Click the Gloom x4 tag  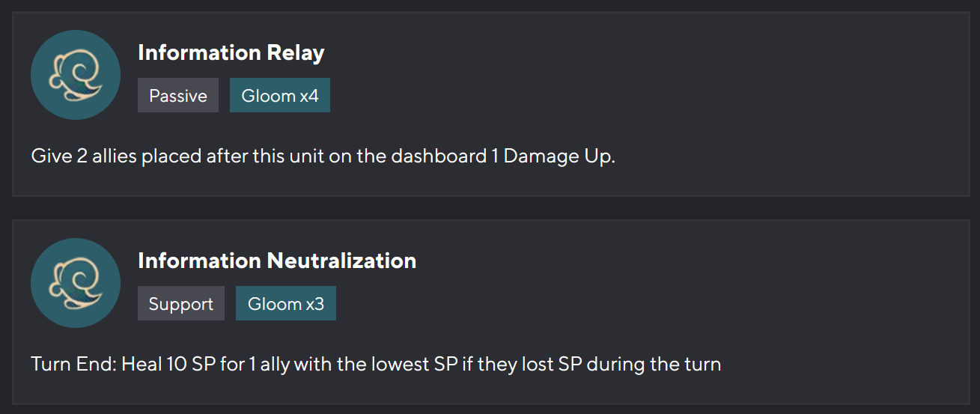[x=280, y=96]
